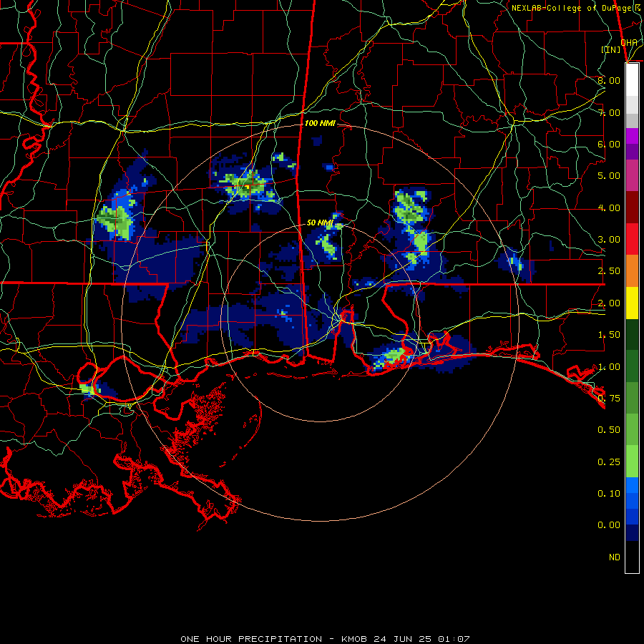Click the [IN] units label
Image resolution: width=644 pixels, height=644 pixels.
coord(611,49)
